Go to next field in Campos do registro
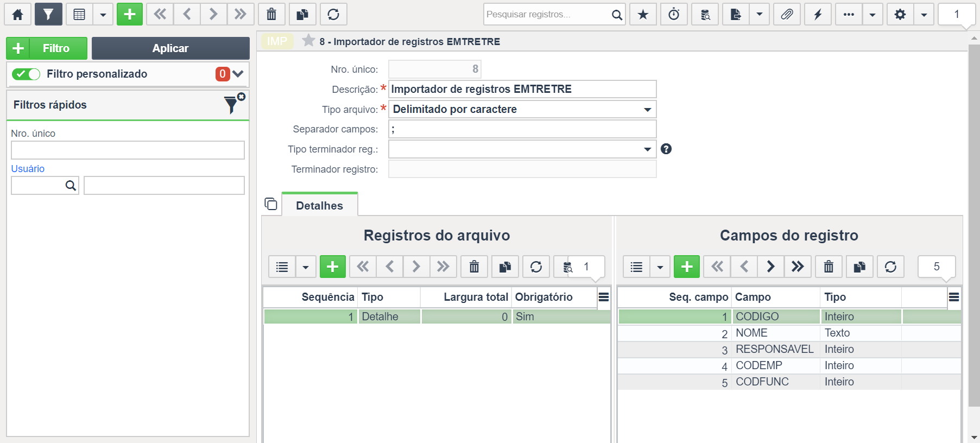980x443 pixels. pos(771,267)
